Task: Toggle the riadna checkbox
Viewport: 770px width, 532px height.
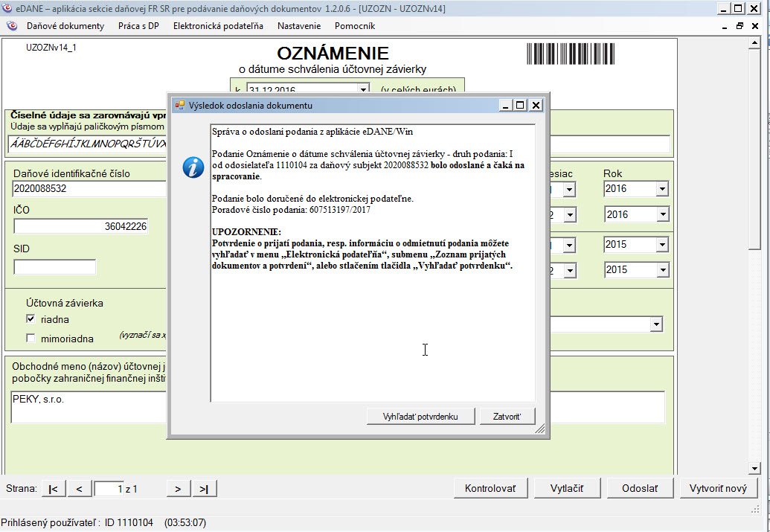Action: point(31,319)
